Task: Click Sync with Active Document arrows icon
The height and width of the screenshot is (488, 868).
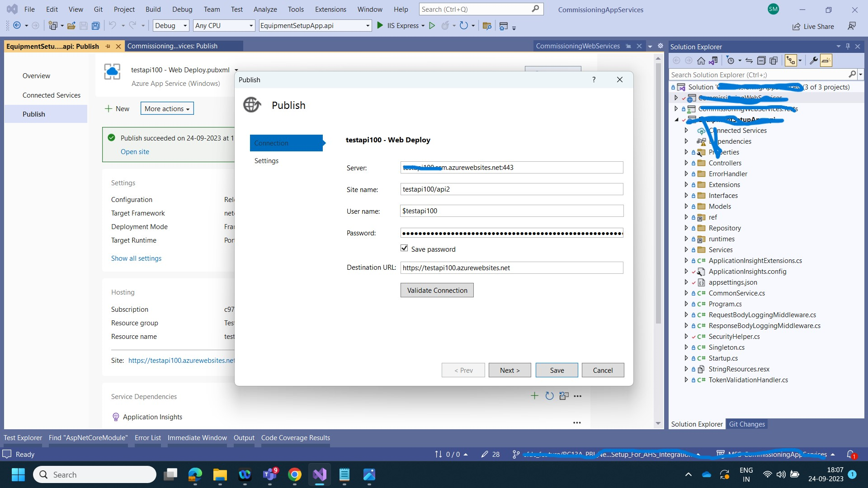Action: (x=749, y=61)
